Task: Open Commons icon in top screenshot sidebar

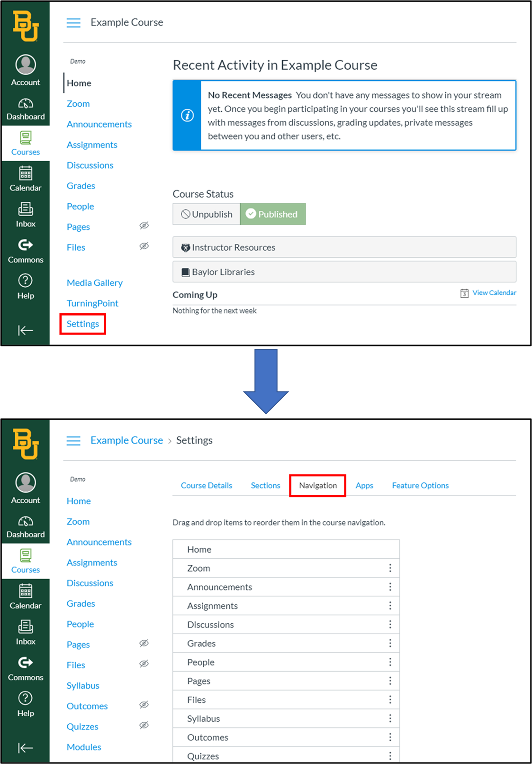Action: click(x=26, y=245)
